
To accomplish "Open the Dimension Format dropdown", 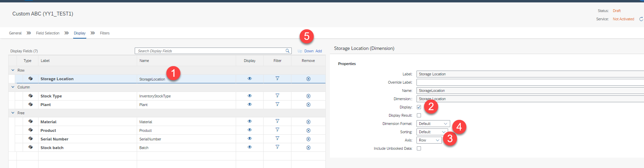I will coord(433,124).
